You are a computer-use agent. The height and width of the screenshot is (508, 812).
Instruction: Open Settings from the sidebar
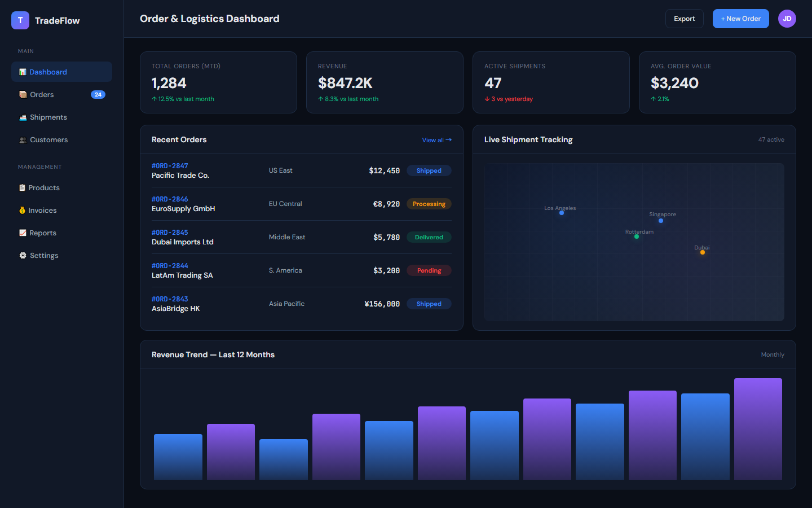coord(61,255)
